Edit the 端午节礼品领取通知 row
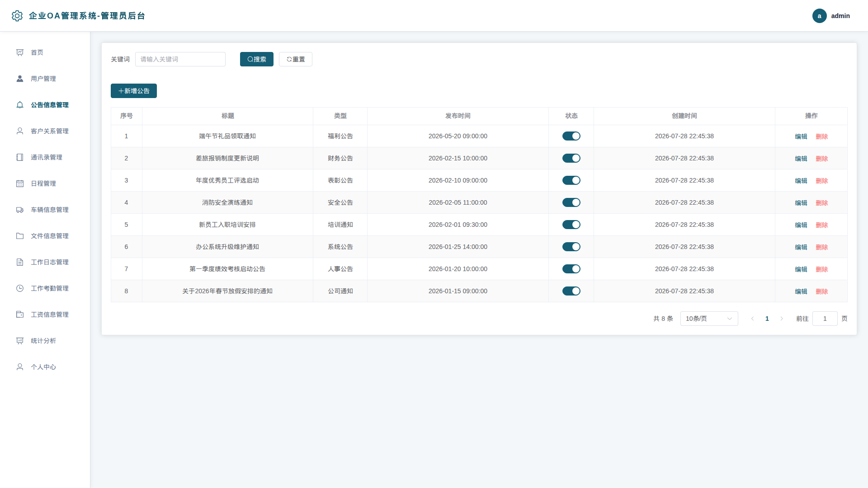868x488 pixels. 801,136
